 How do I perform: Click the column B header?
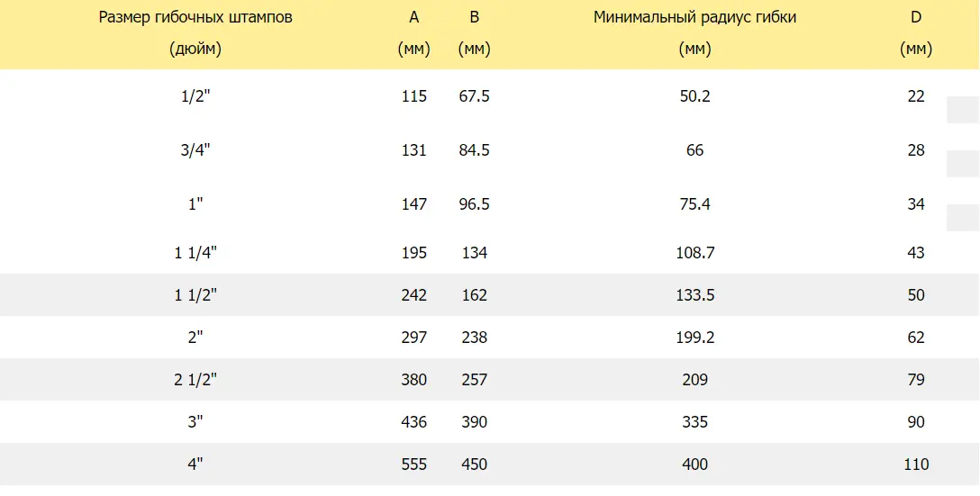474,17
